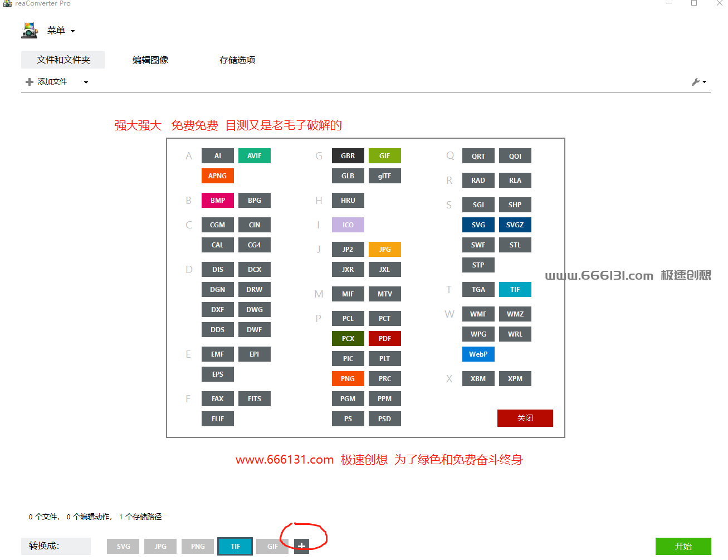This screenshot has width=728, height=560.
Task: Pick the CGM format
Action: pos(218,225)
